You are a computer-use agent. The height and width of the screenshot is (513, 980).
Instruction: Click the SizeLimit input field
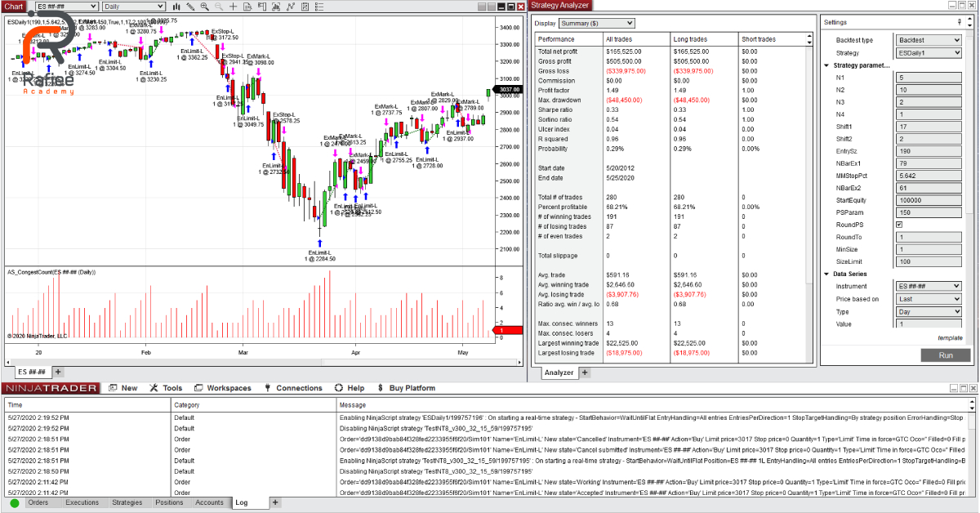tap(929, 261)
